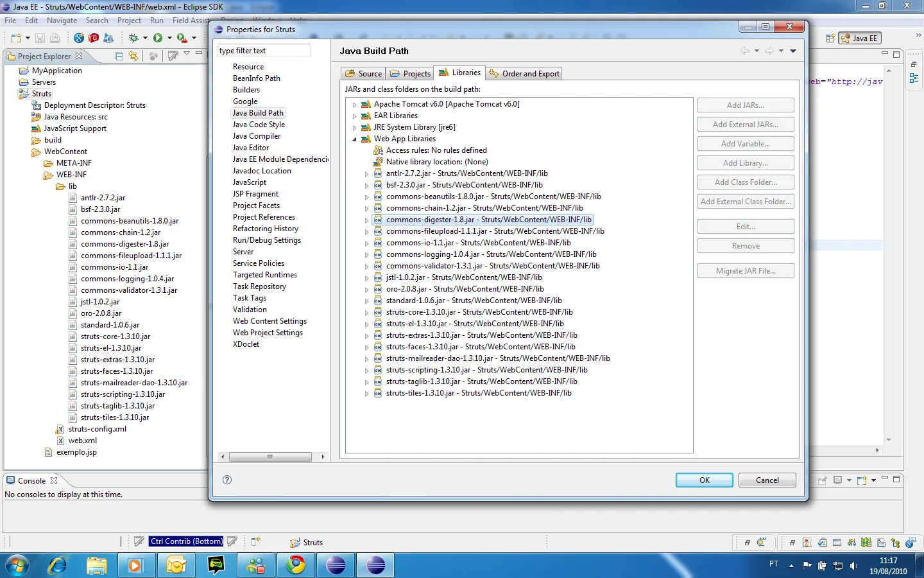Select Access rules: No rules defined
This screenshot has height=578, width=924.
tap(436, 150)
